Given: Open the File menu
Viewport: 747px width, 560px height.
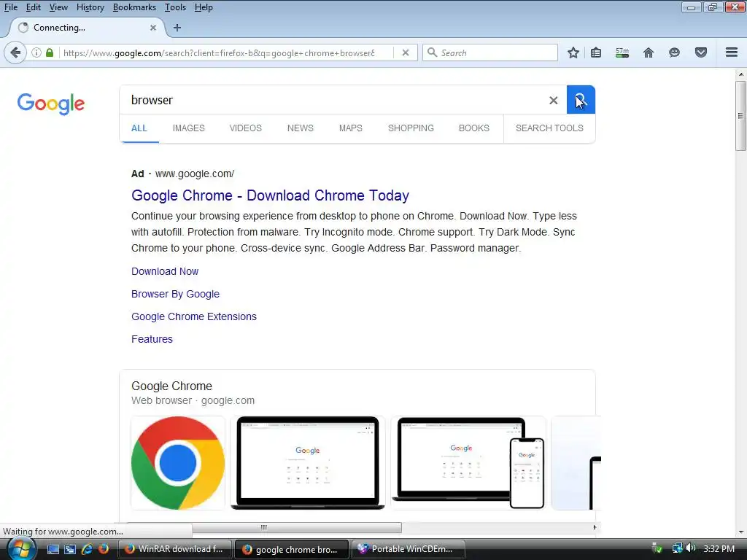Looking at the screenshot, I should click(x=10, y=7).
